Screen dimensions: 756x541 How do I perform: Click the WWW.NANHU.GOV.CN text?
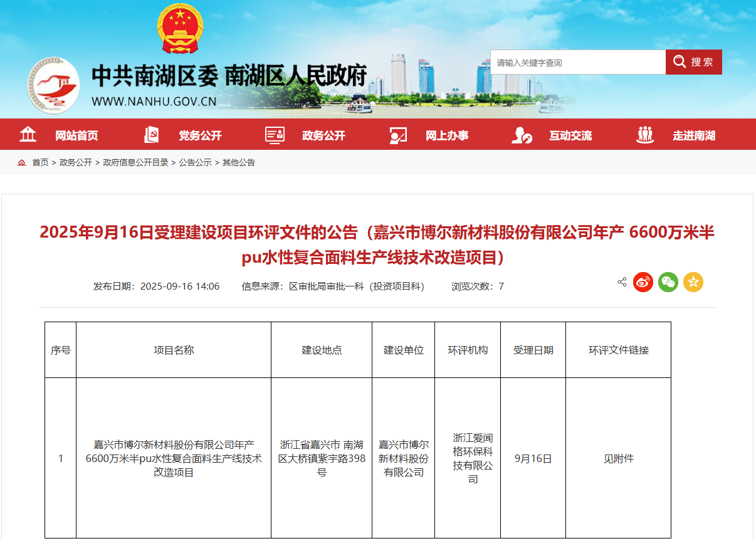pyautogui.click(x=154, y=102)
